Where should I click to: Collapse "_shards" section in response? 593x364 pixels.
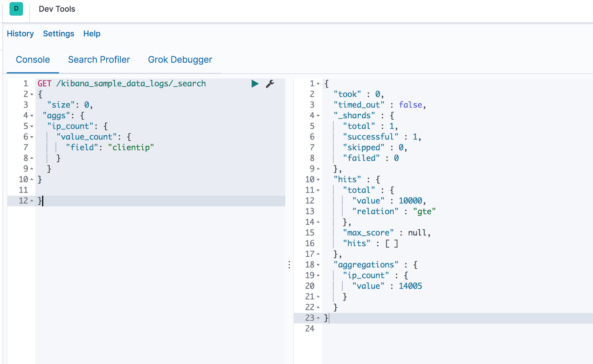click(x=318, y=116)
